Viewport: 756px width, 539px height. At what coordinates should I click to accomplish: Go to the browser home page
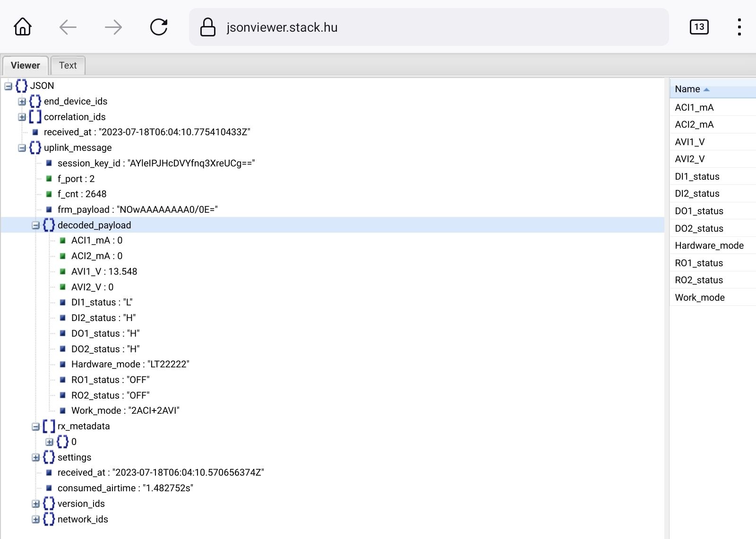pos(23,27)
